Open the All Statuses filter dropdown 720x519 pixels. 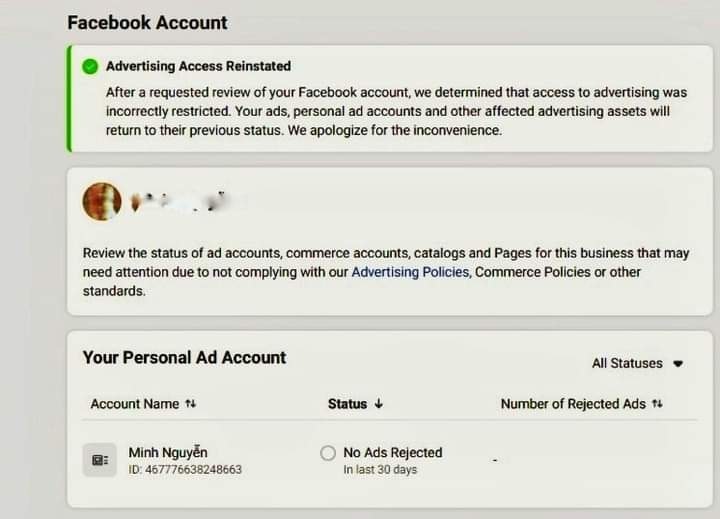point(637,363)
